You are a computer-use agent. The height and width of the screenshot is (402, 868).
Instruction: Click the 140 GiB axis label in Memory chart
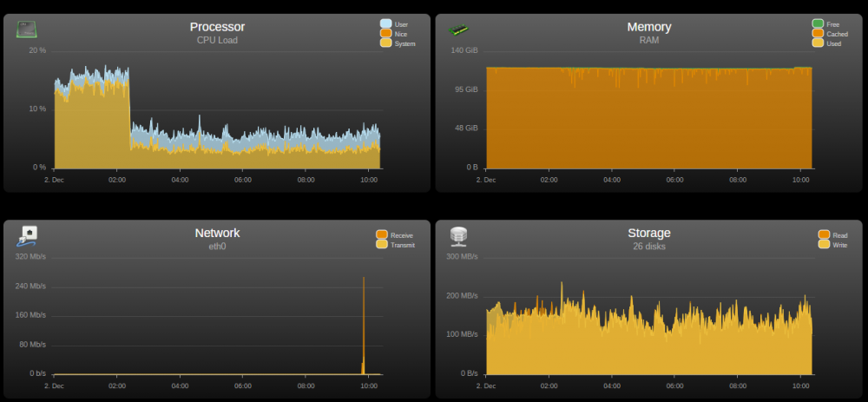coord(464,50)
